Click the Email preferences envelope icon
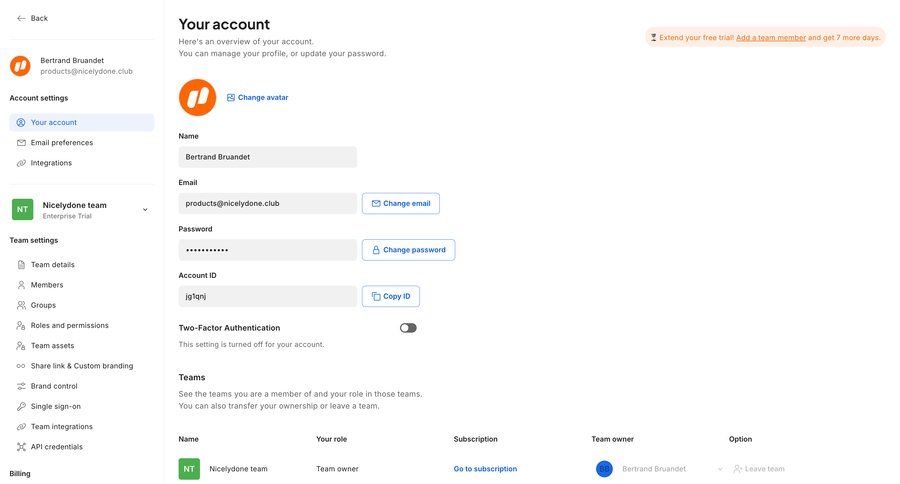The height and width of the screenshot is (484, 900). coord(21,143)
